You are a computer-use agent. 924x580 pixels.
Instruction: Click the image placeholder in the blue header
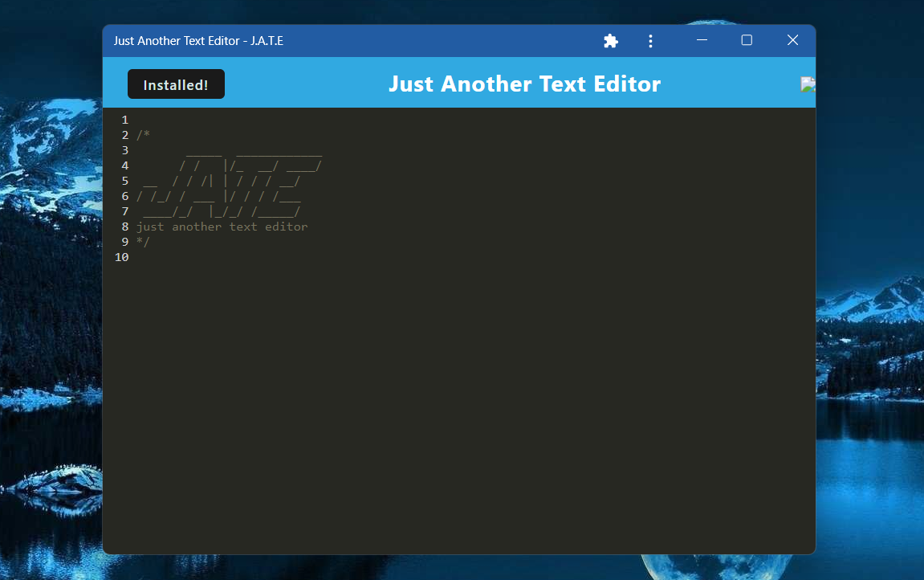(x=808, y=84)
